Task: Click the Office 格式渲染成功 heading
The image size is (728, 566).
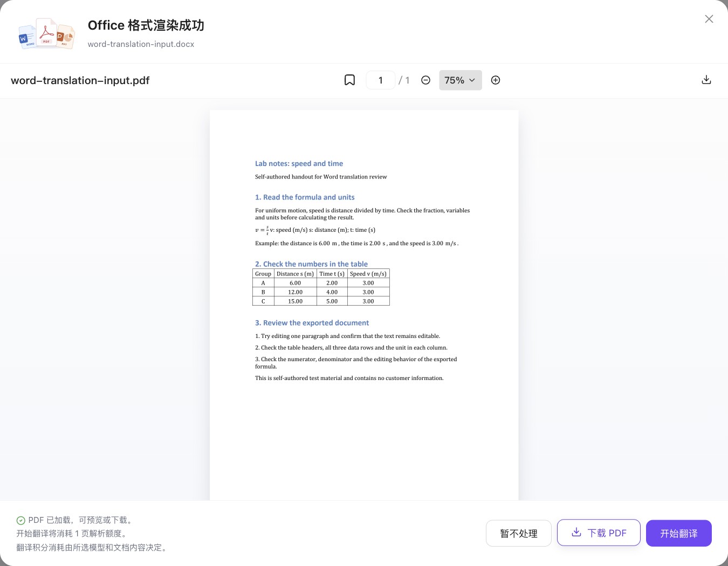Action: click(146, 25)
